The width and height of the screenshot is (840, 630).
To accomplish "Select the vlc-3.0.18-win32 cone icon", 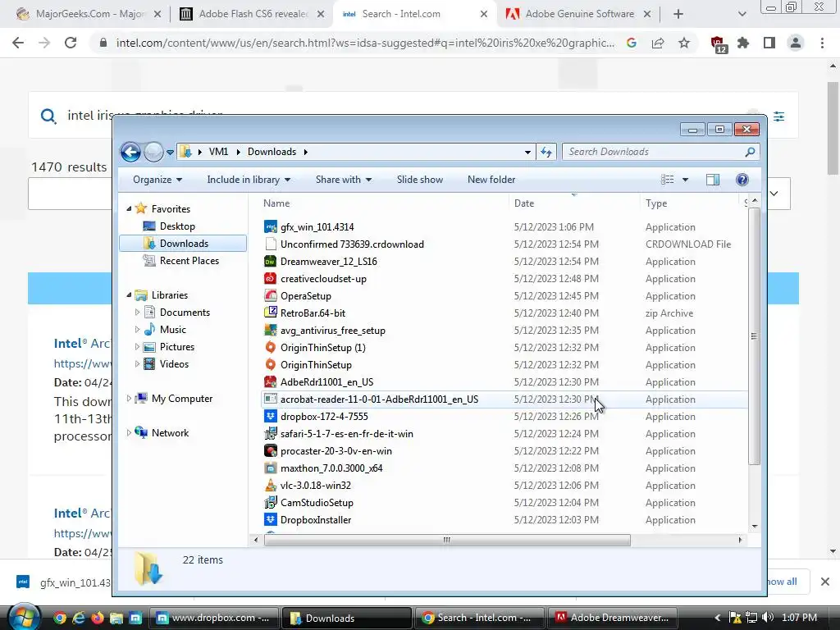I will pyautogui.click(x=271, y=486).
